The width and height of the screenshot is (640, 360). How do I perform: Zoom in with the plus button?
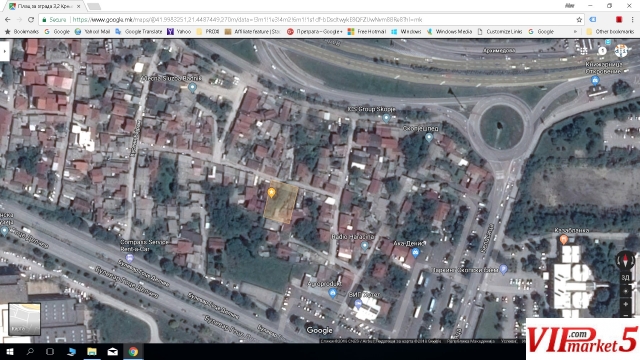[625, 304]
